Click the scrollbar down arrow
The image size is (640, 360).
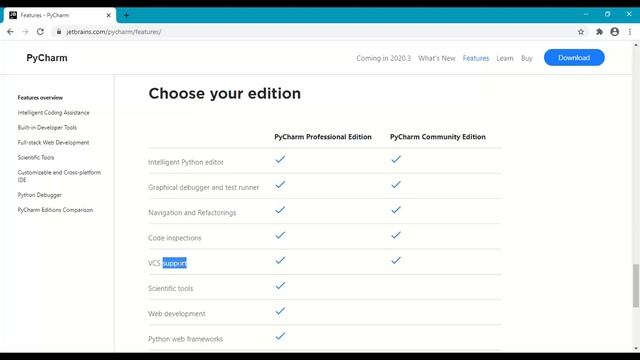pos(636,348)
